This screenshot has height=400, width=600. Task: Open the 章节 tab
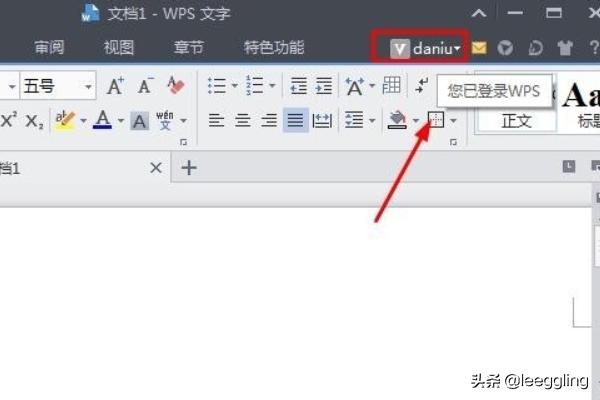189,48
